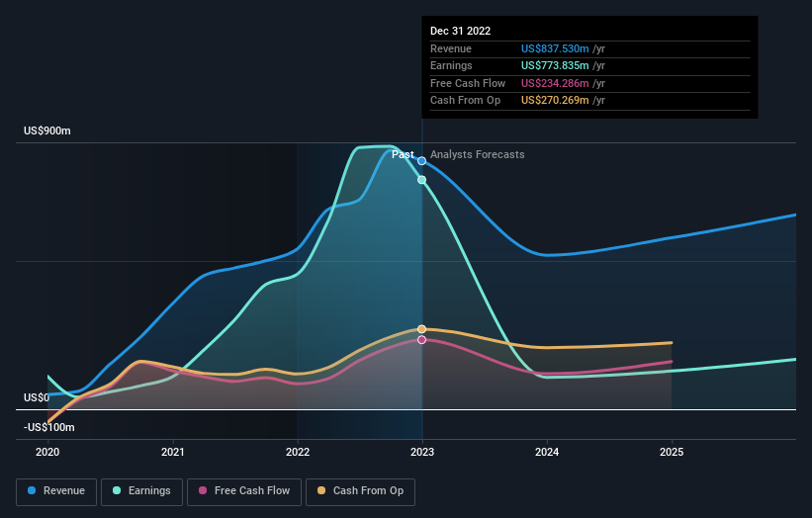
Task: Click the 'Past' label on chart
Action: coord(403,155)
